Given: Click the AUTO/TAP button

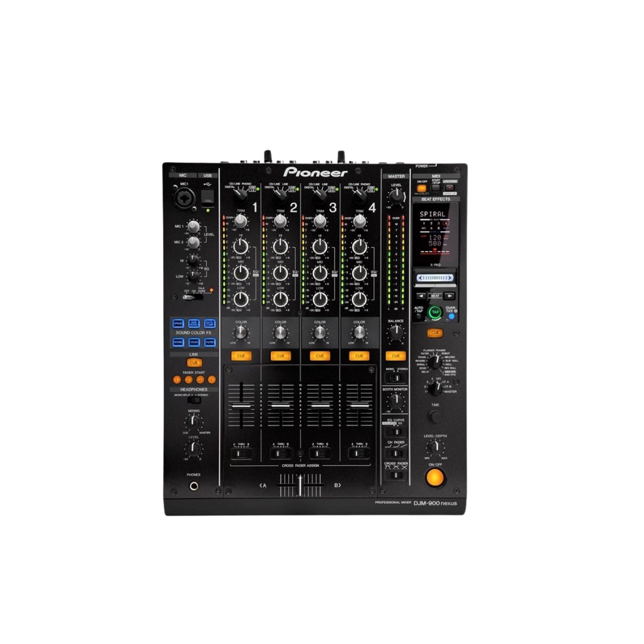Looking at the screenshot, I should click(x=419, y=316).
